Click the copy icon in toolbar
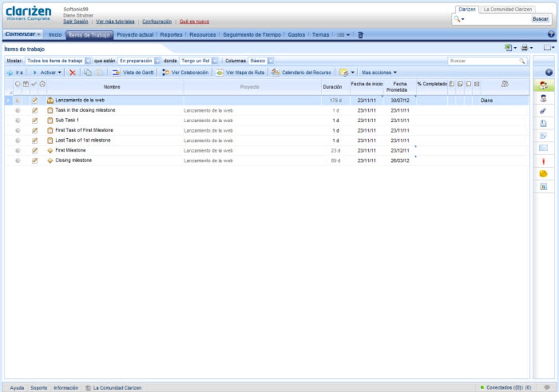 [x=88, y=72]
